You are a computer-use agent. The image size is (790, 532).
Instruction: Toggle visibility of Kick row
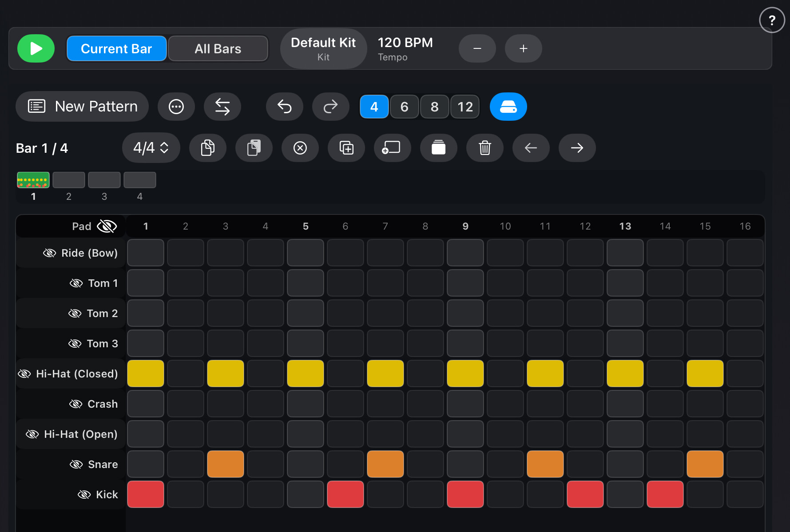tap(84, 495)
